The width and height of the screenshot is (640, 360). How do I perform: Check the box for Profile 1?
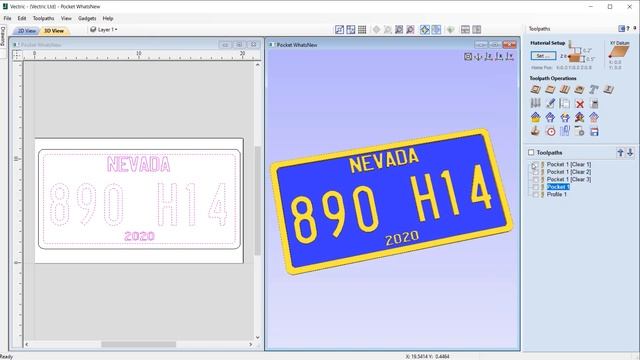(536, 195)
